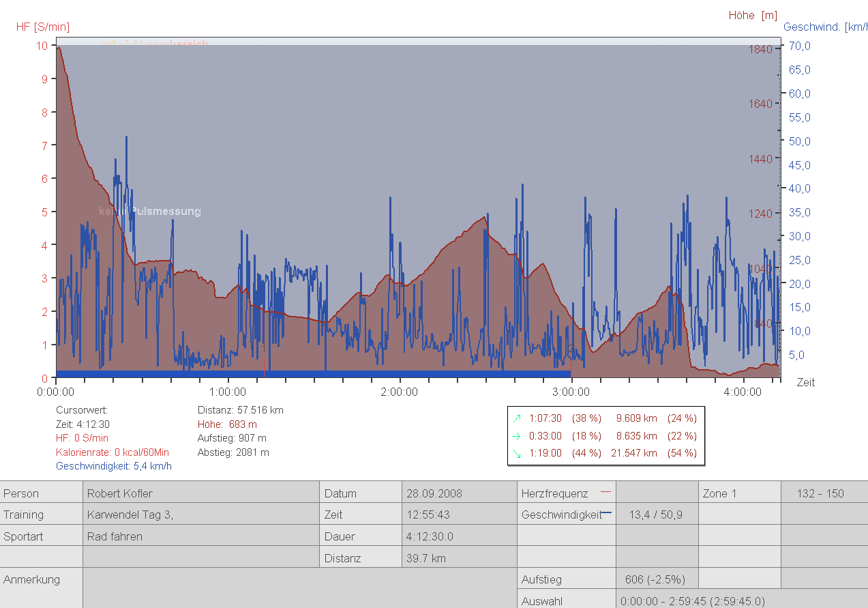Click the Geschwindigkeit value 13,4 / 50,9
Screen dimensions: 868x608
click(x=657, y=515)
